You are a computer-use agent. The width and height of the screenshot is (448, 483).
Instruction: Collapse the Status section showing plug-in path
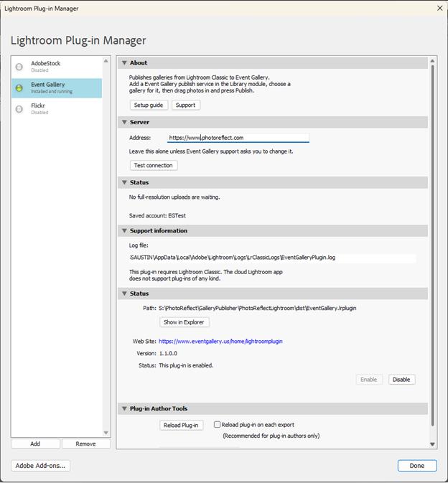click(124, 294)
